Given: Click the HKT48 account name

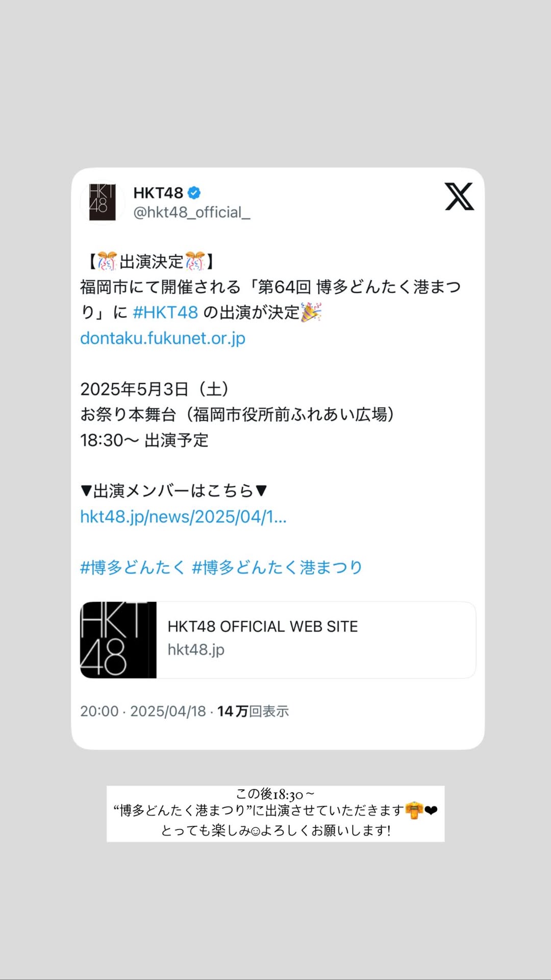Looking at the screenshot, I should (x=158, y=193).
